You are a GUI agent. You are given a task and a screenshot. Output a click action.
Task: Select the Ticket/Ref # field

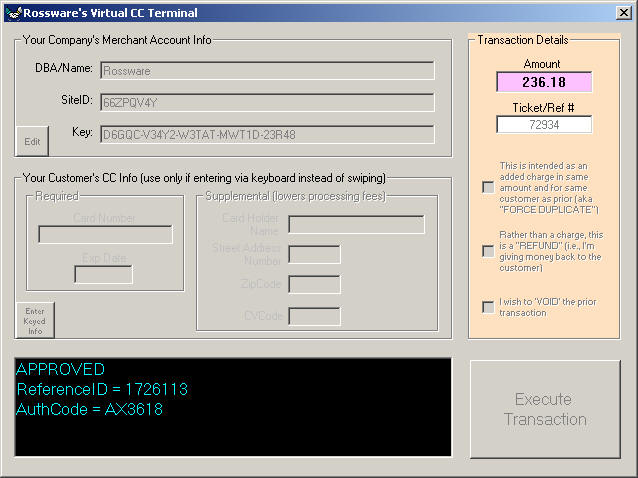544,125
